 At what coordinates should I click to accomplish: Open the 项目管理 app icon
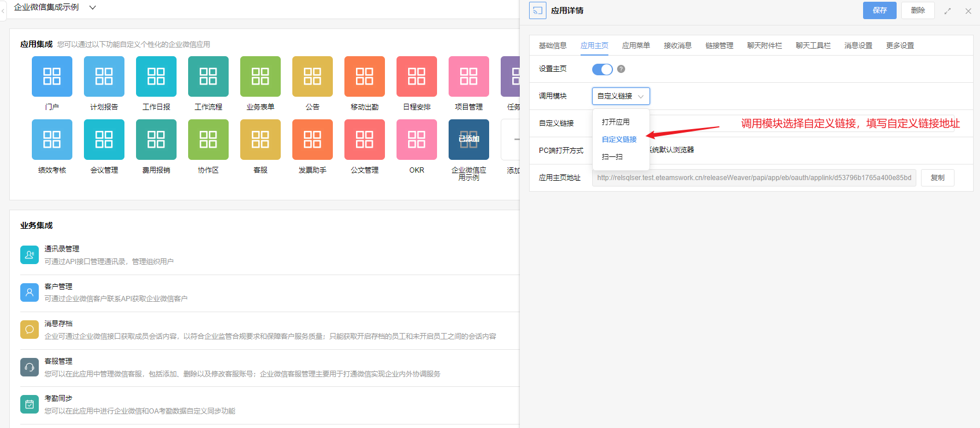pyautogui.click(x=469, y=76)
